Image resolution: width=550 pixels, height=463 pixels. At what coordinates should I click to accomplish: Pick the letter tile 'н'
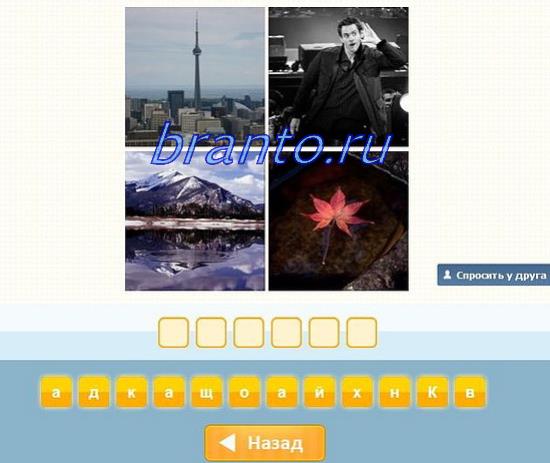395,392
